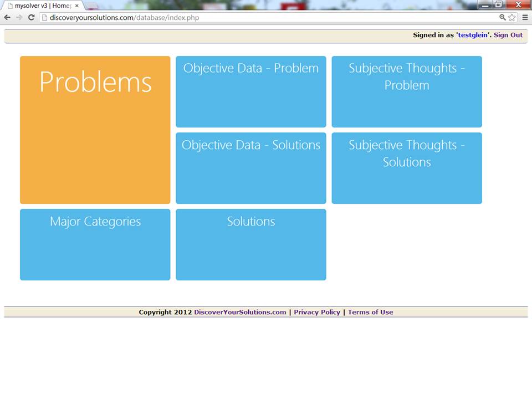Open Objective Data - Problem

coord(250,91)
